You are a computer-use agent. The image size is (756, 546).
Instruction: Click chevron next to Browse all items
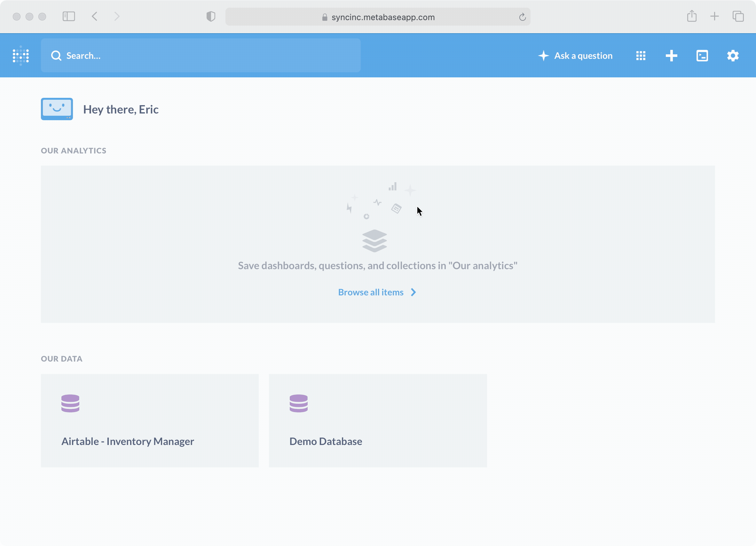[x=413, y=292]
